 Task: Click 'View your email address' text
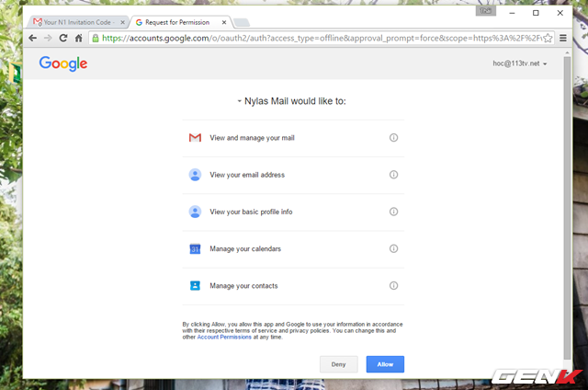pos(247,175)
